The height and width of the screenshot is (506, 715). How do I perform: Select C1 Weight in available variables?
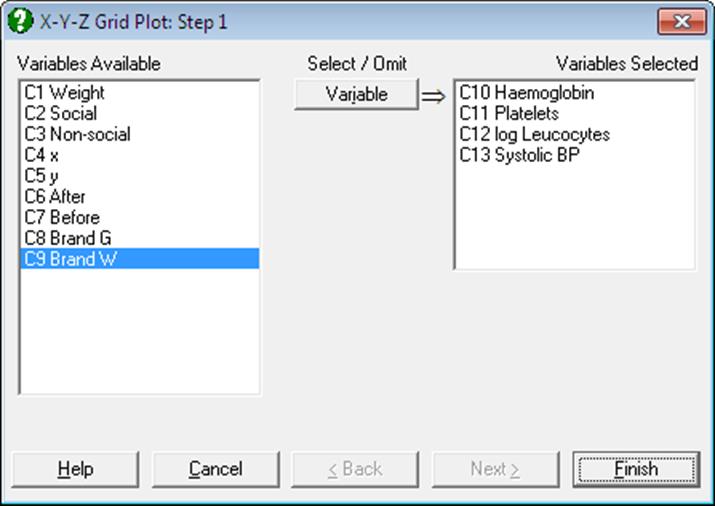140,93
